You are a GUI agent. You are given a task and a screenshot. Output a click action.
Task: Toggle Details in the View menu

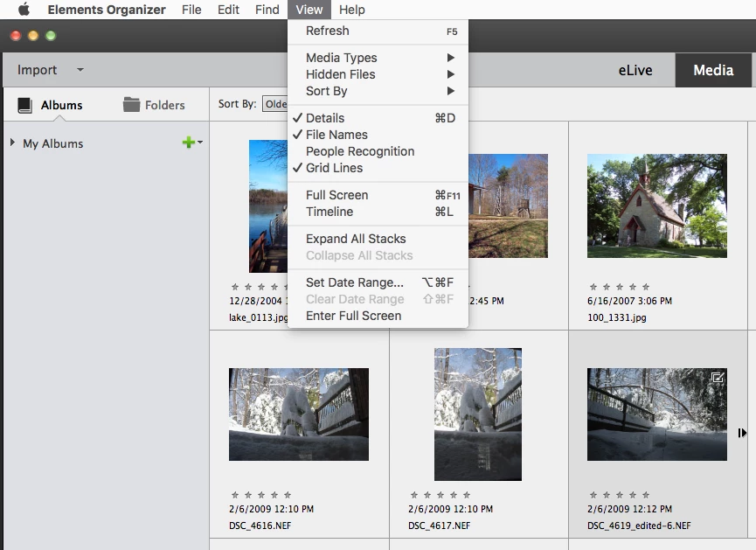[x=378, y=118]
